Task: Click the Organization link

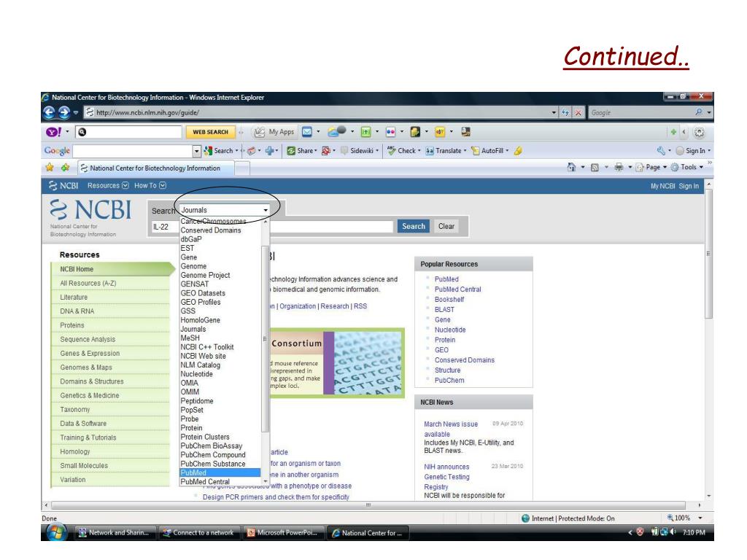Action: (x=298, y=306)
